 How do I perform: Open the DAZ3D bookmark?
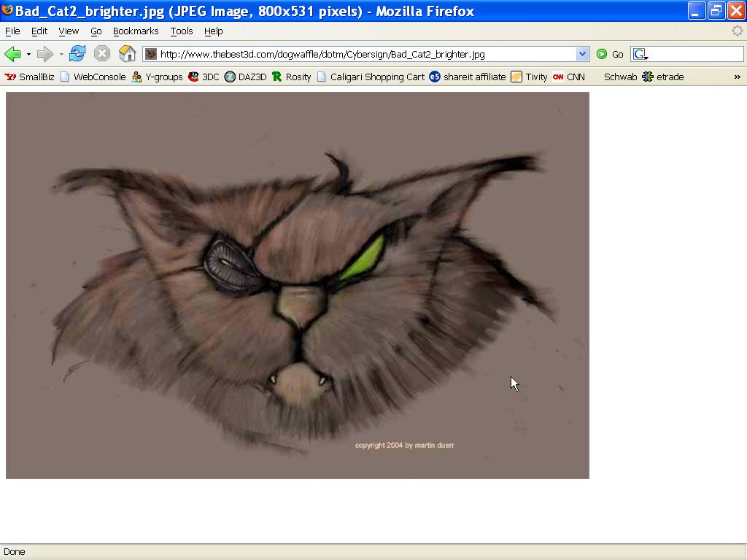(245, 77)
